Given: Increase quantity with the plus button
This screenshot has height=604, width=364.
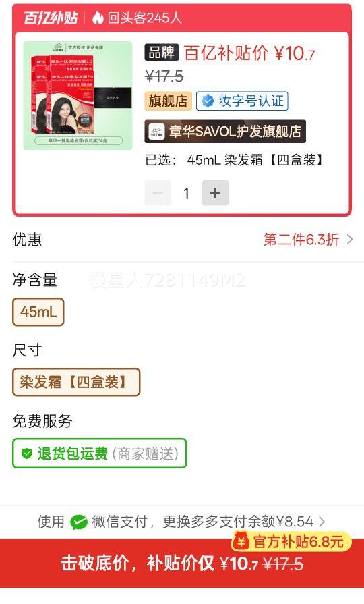Looking at the screenshot, I should coord(215,192).
